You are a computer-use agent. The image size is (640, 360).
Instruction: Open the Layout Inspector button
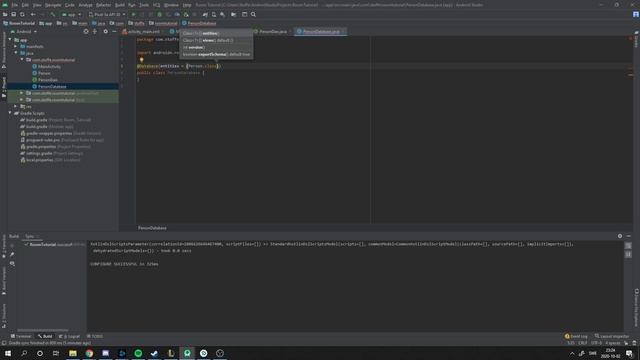(612, 336)
